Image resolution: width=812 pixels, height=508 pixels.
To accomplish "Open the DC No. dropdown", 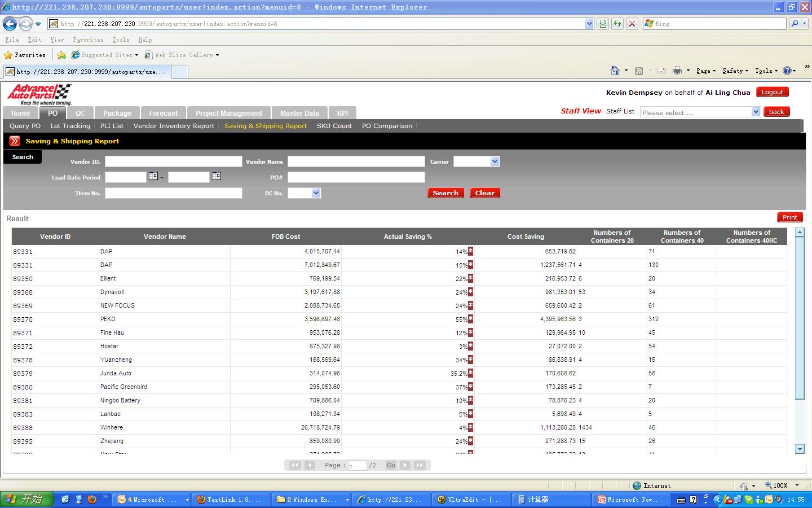I will pos(316,193).
